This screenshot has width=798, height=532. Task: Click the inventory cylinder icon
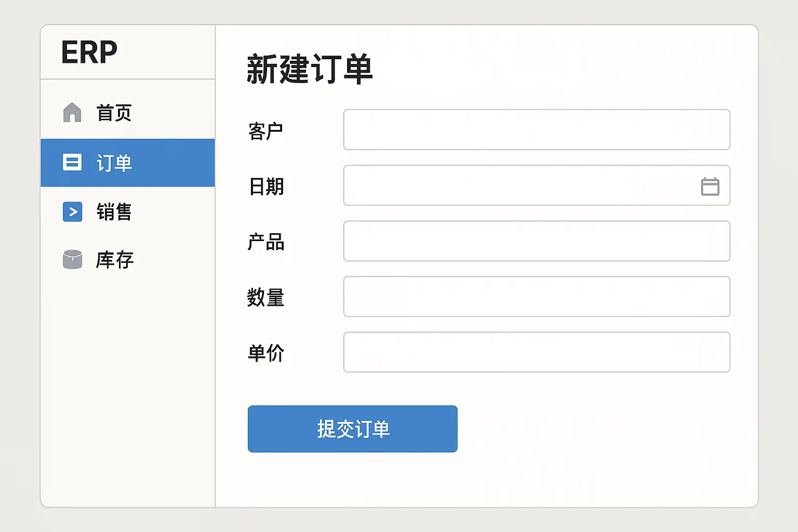72,260
